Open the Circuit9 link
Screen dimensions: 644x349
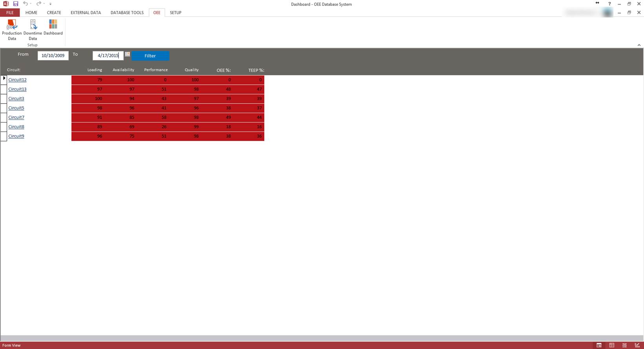point(16,136)
